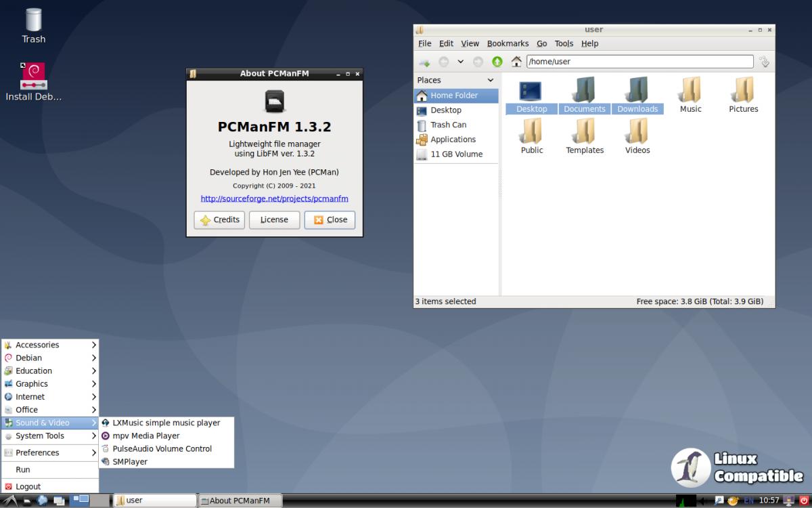Click the Install Debian desktop icon
Viewport: 812px width, 508px height.
tap(33, 81)
